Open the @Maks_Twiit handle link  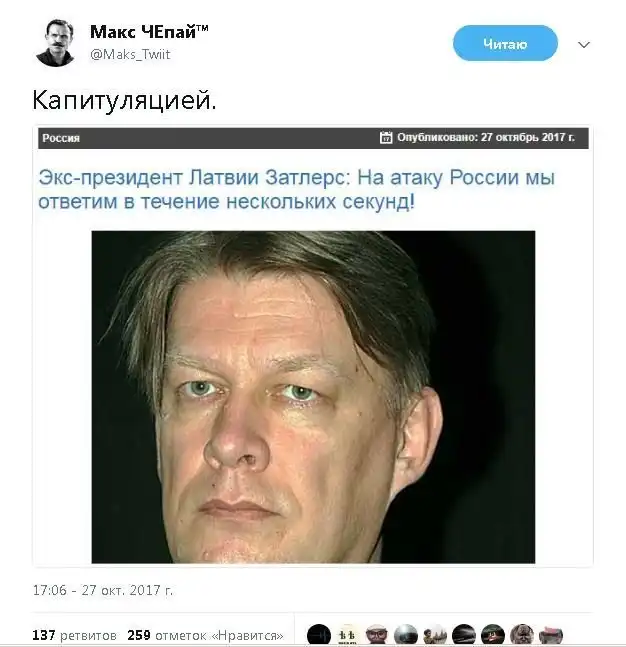tap(130, 54)
